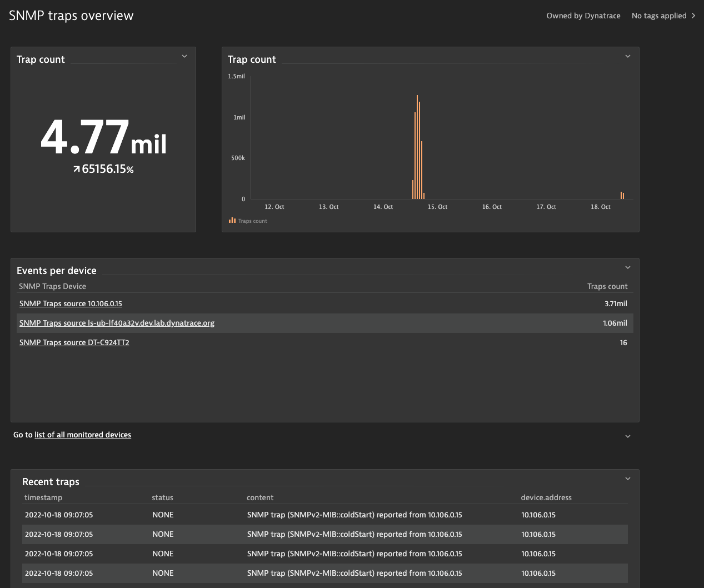
Task: Click the 4.77 mil trap count value
Action: (x=104, y=137)
